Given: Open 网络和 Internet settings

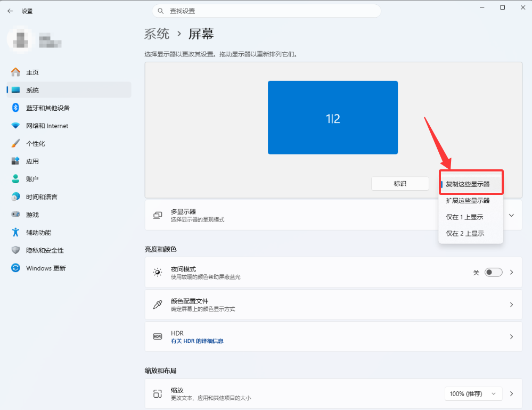Looking at the screenshot, I should [x=69, y=126].
